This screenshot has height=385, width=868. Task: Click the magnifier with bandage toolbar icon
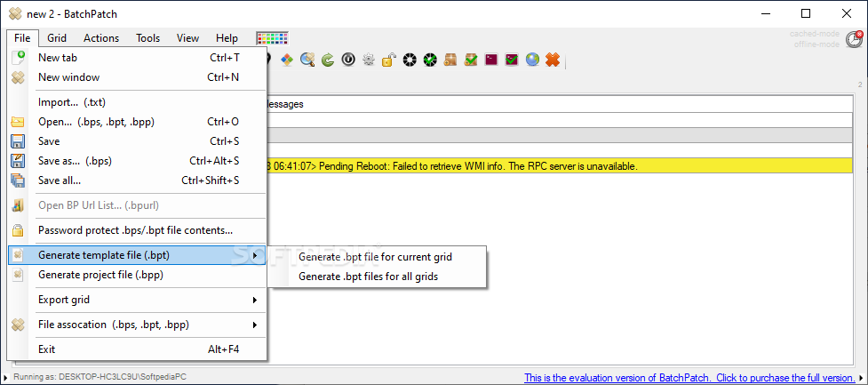(307, 60)
